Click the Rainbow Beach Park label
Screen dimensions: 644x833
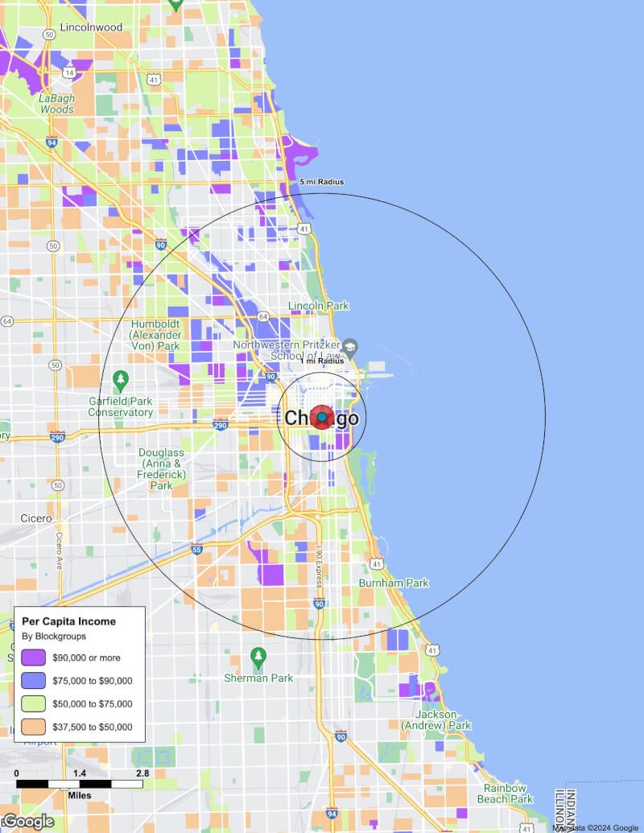(505, 794)
